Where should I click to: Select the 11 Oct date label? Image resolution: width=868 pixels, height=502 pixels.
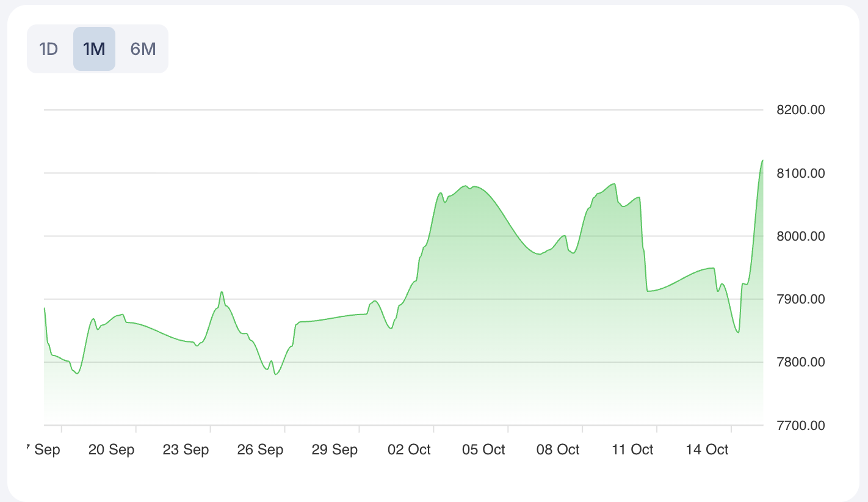click(632, 450)
